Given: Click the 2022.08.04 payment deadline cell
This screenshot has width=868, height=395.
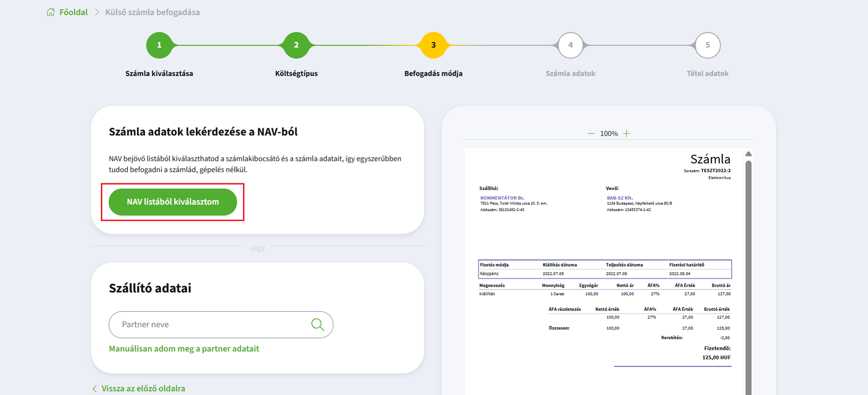Looking at the screenshot, I should 679,274.
